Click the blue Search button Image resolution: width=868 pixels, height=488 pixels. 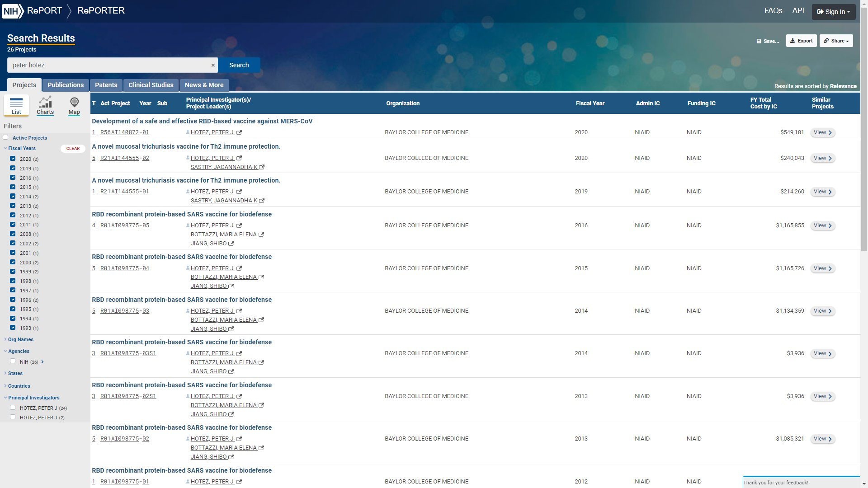pos(239,65)
